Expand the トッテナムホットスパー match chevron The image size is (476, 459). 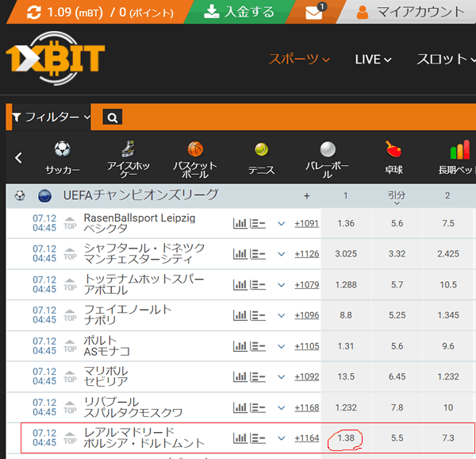(x=282, y=285)
